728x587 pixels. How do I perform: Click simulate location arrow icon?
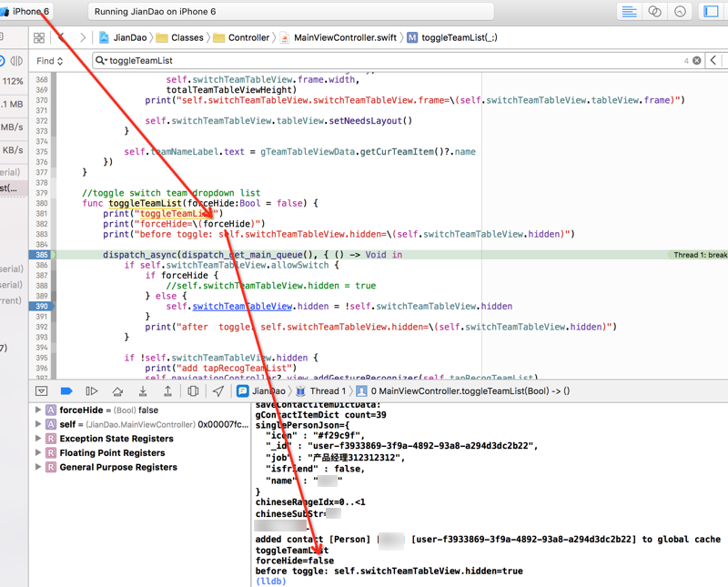click(x=218, y=391)
